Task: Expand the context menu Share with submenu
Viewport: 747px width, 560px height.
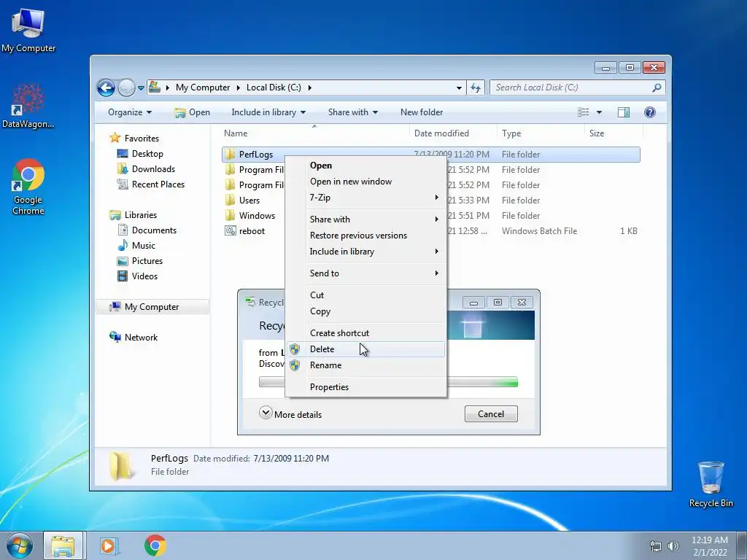Action: [x=366, y=219]
